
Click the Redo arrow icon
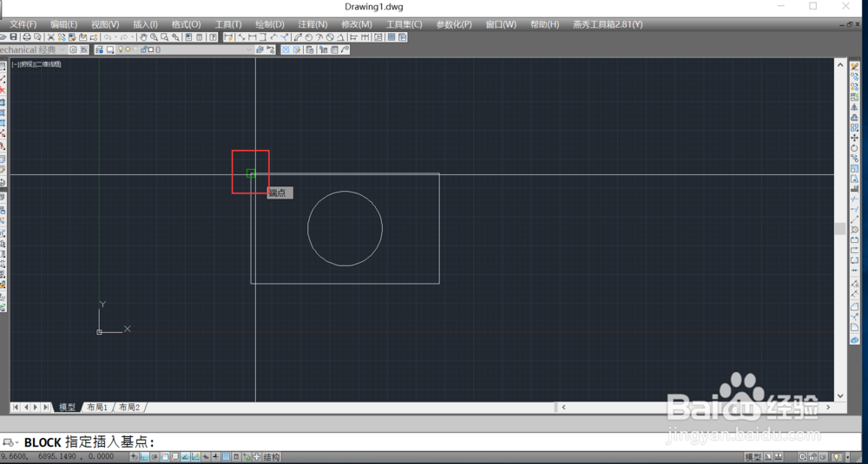[x=124, y=37]
